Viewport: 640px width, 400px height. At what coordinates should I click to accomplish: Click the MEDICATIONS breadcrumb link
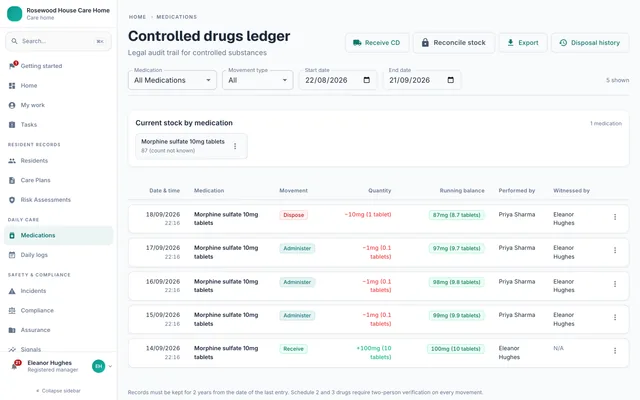[x=176, y=17]
